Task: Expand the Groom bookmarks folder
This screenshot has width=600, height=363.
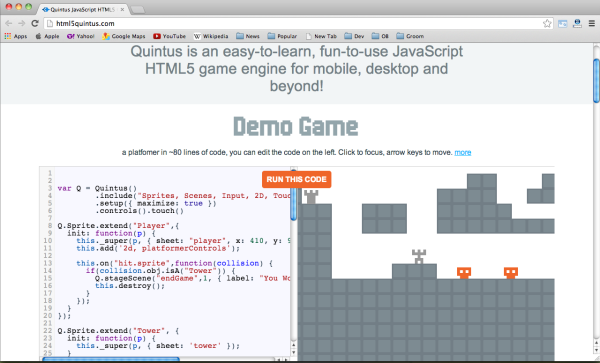Action: 410,36
